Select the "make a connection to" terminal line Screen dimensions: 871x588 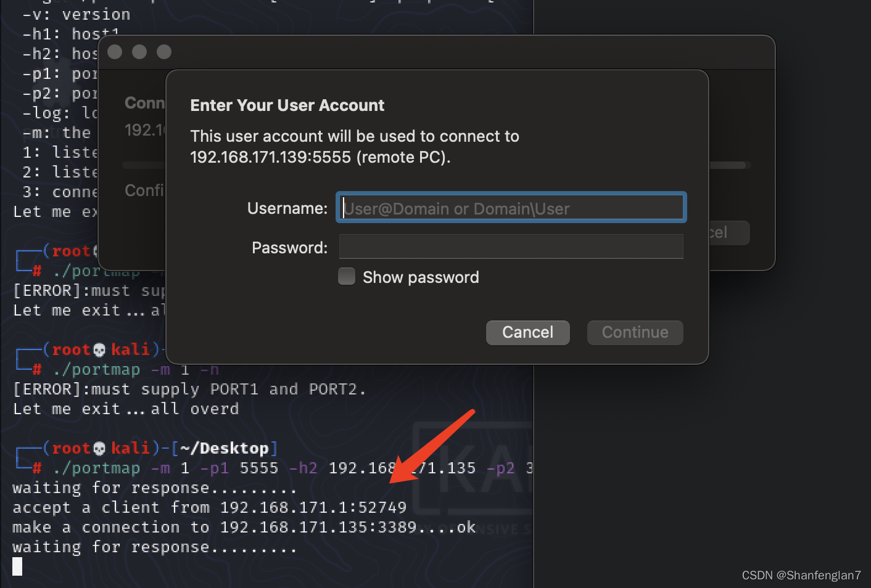pyautogui.click(x=244, y=527)
